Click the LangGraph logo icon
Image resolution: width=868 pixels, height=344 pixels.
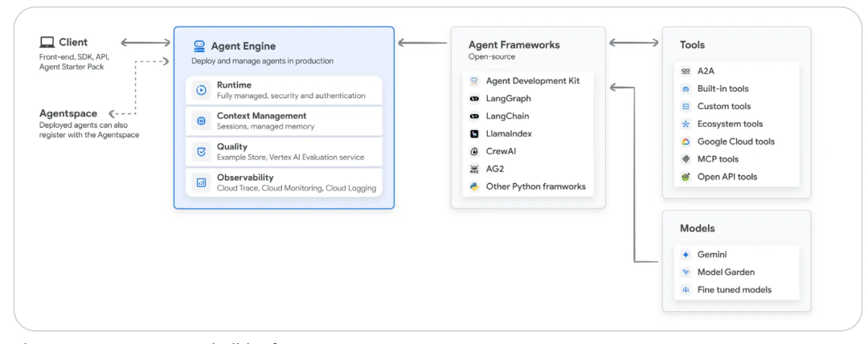474,99
